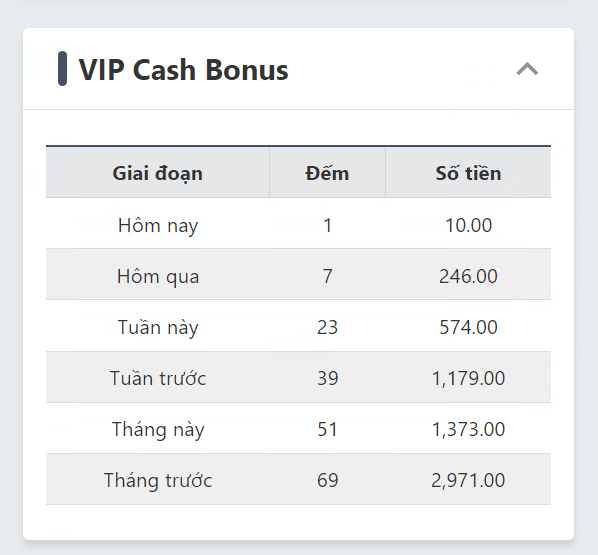This screenshot has height=555, width=598.
Task: Click the Tháng này row label
Action: point(158,430)
